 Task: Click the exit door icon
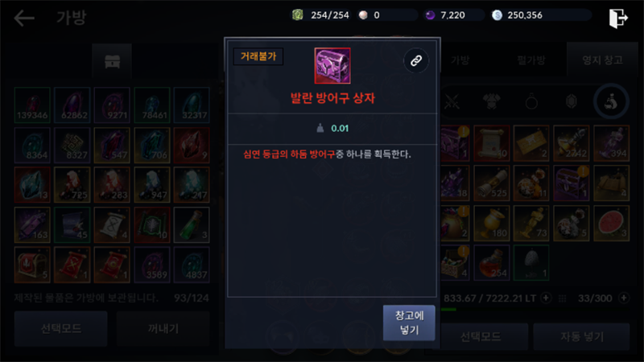click(618, 18)
